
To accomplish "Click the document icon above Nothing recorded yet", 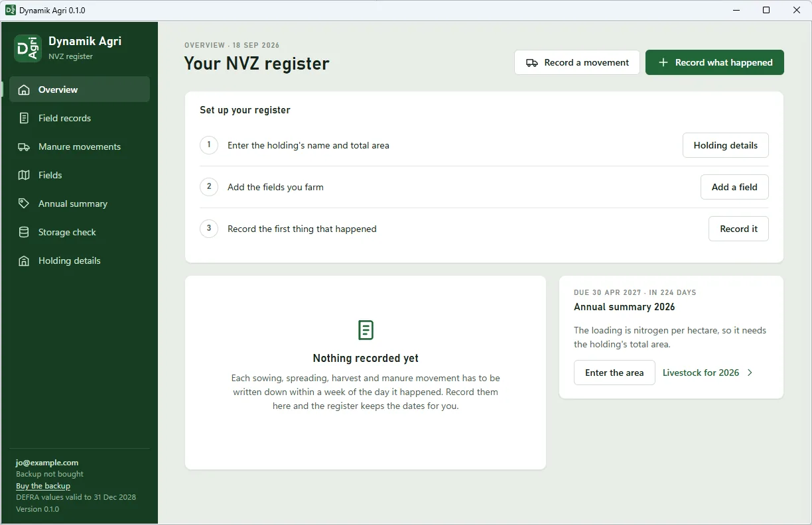I will (x=366, y=330).
